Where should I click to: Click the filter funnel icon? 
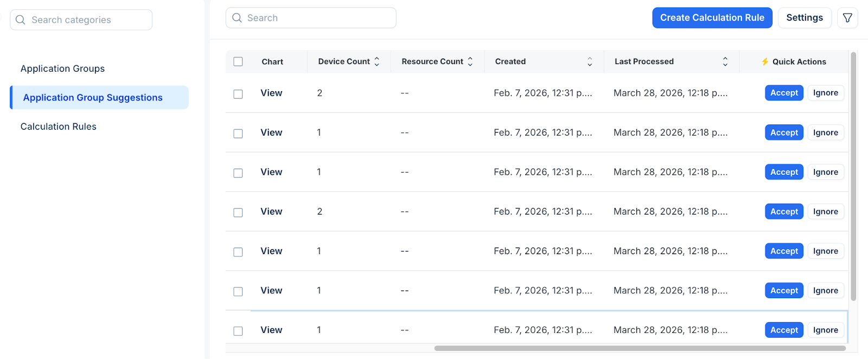pyautogui.click(x=847, y=18)
